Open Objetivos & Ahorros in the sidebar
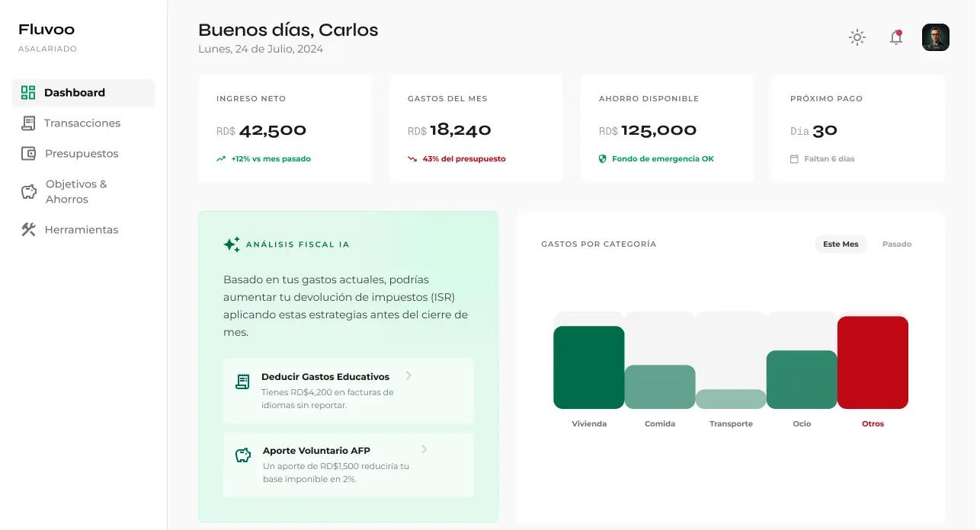This screenshot has height=530, width=980. click(x=76, y=191)
